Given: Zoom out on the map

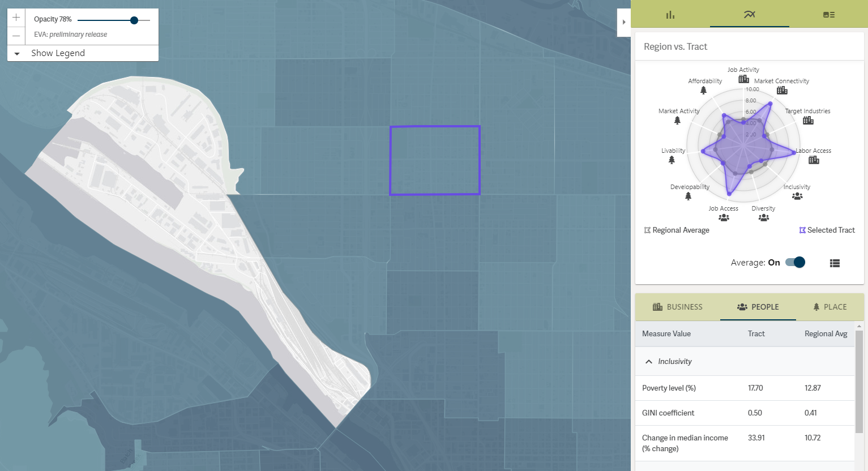Looking at the screenshot, I should click(x=16, y=36).
